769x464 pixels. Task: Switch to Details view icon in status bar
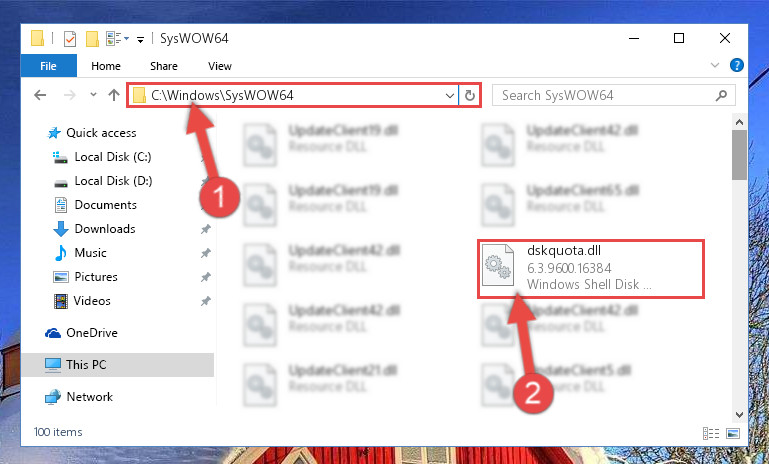click(711, 433)
